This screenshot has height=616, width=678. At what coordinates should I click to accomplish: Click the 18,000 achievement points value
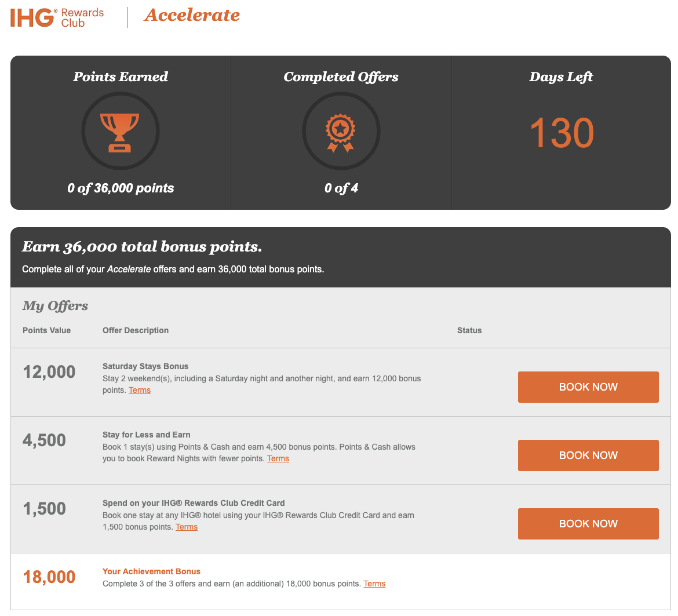49,577
